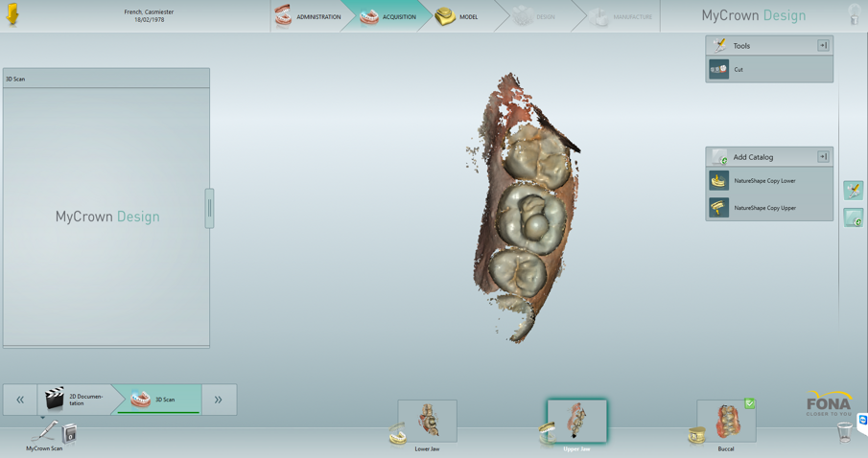Open the 2D Documentation step
868x458 pixels.
[x=75, y=400]
